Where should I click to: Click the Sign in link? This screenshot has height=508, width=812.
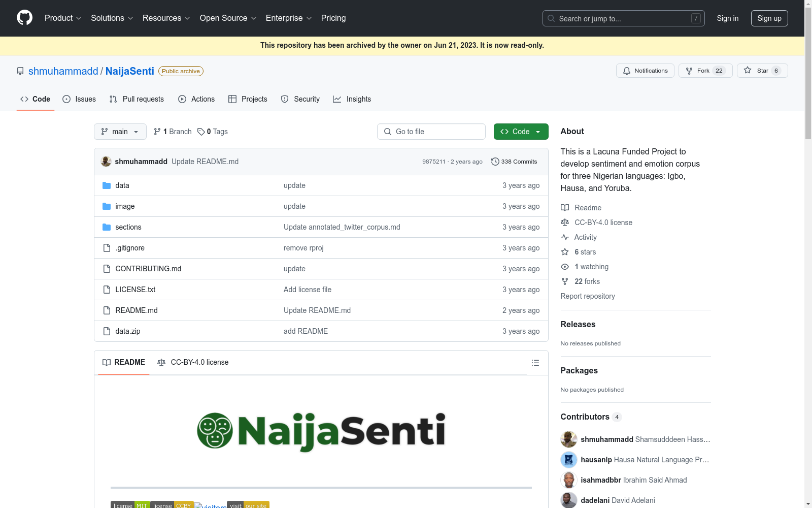pyautogui.click(x=728, y=18)
